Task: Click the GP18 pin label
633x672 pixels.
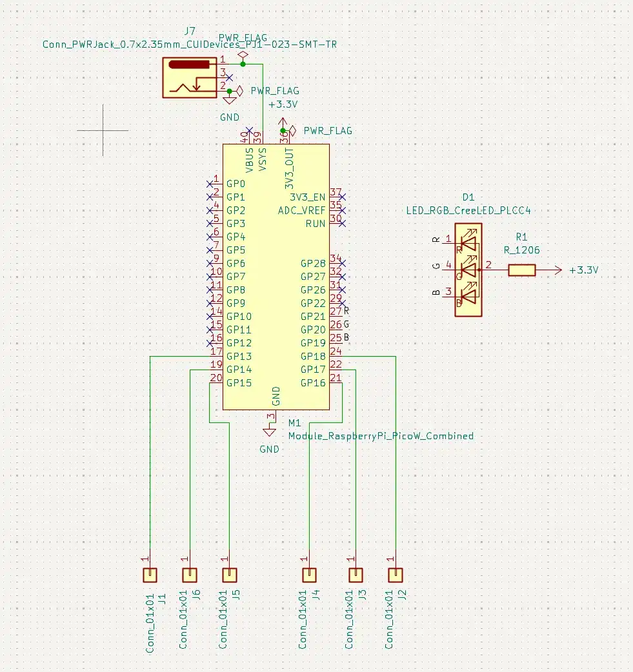Action: [313, 357]
